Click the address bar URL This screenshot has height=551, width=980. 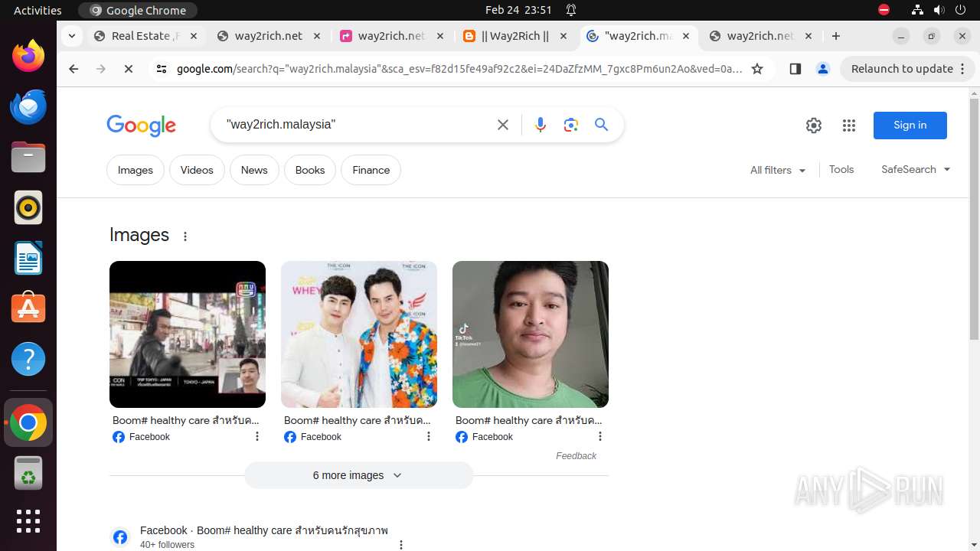pyautogui.click(x=459, y=69)
